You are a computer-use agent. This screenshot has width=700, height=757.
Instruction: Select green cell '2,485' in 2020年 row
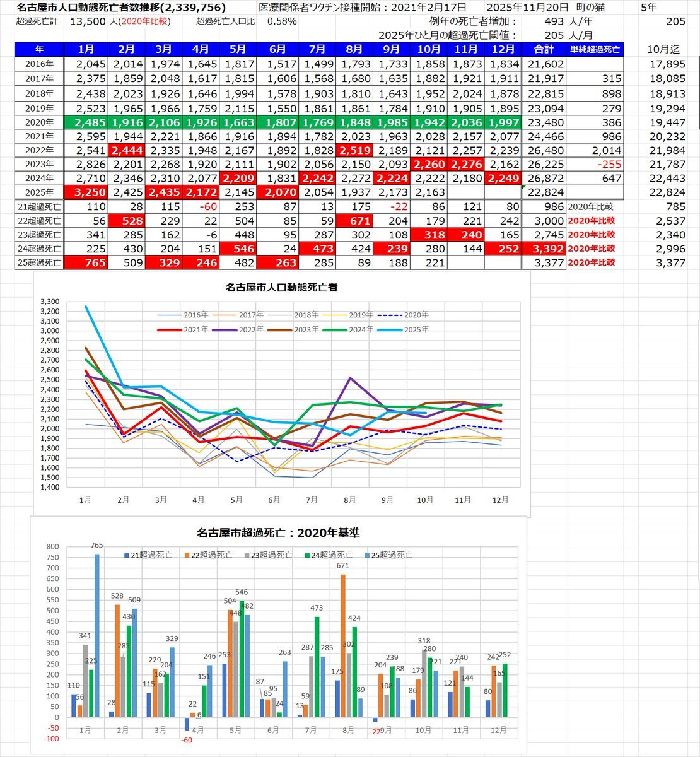pyautogui.click(x=86, y=122)
